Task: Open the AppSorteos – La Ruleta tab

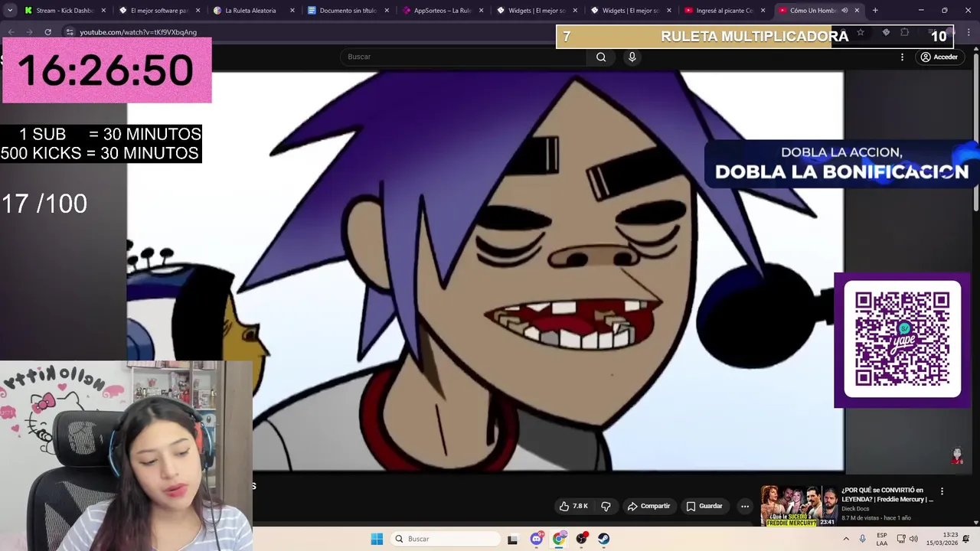Action: [442, 11]
